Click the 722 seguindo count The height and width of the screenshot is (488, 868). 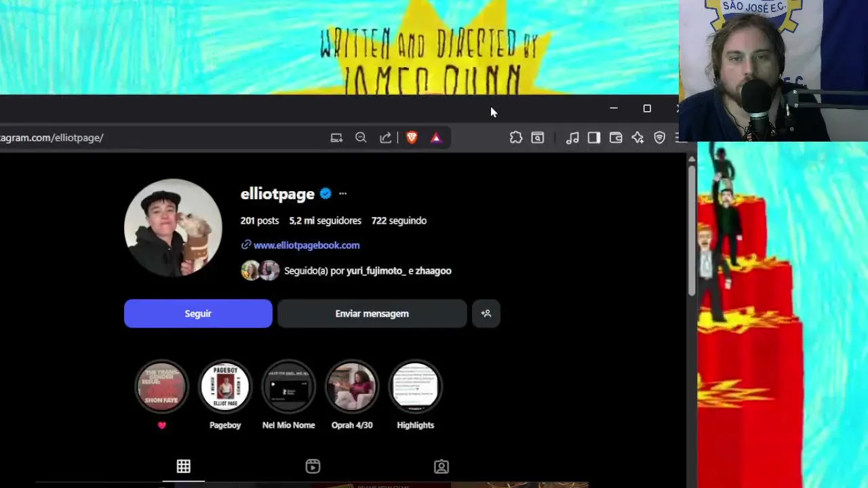point(399,221)
